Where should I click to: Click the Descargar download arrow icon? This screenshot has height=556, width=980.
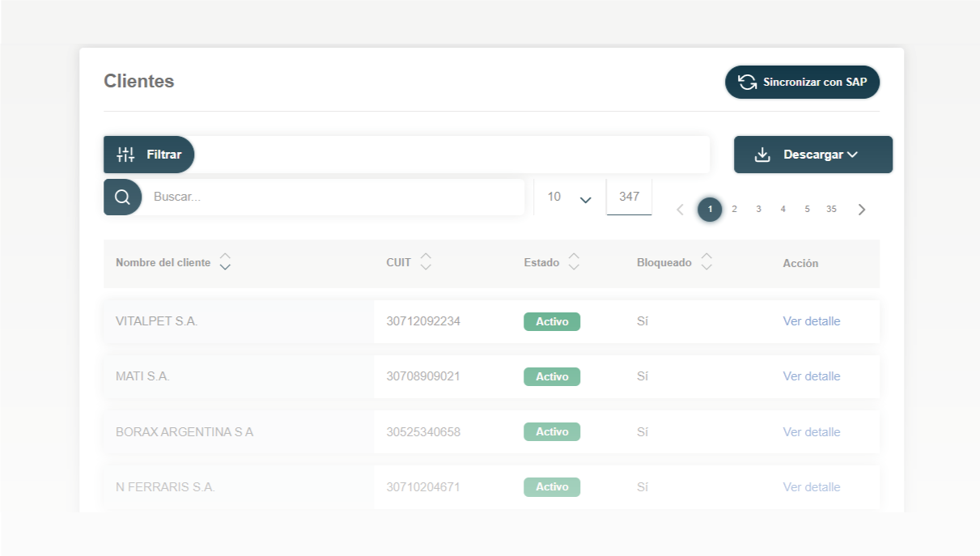coord(762,155)
